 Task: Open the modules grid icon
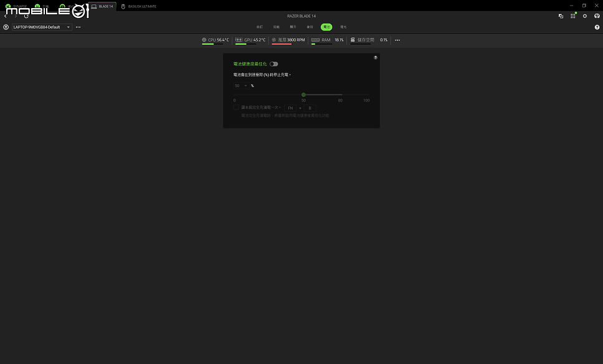(x=572, y=16)
